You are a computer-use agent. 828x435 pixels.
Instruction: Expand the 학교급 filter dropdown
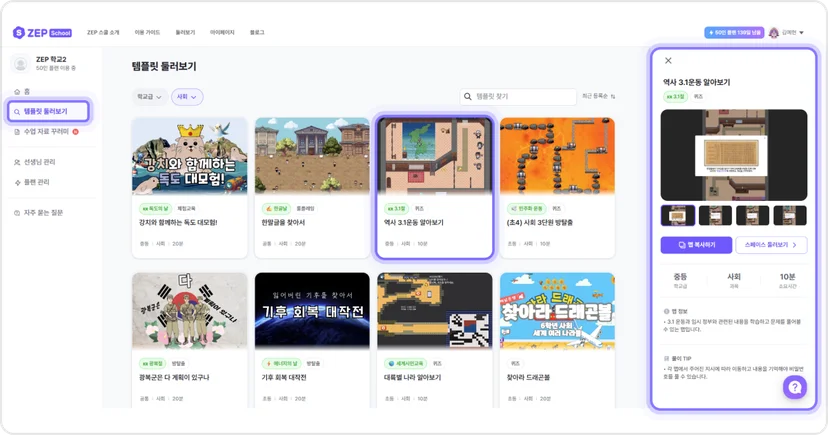149,97
